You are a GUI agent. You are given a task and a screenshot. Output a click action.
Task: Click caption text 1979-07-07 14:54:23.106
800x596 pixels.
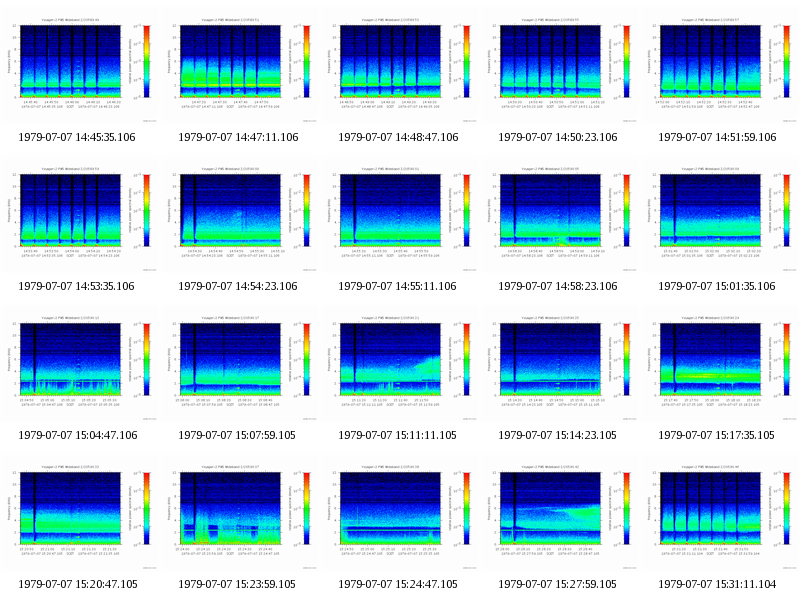[238, 286]
